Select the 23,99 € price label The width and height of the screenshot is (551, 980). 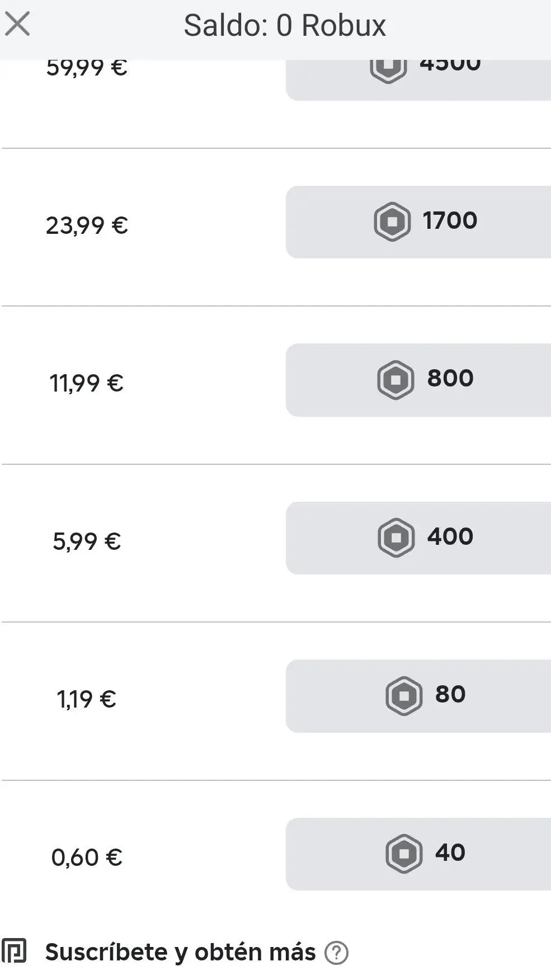click(87, 225)
